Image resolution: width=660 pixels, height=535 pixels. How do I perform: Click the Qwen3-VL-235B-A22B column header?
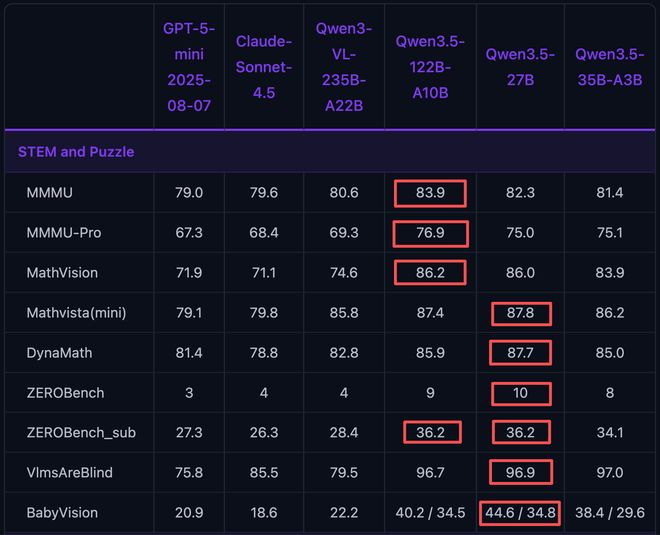[x=344, y=66]
